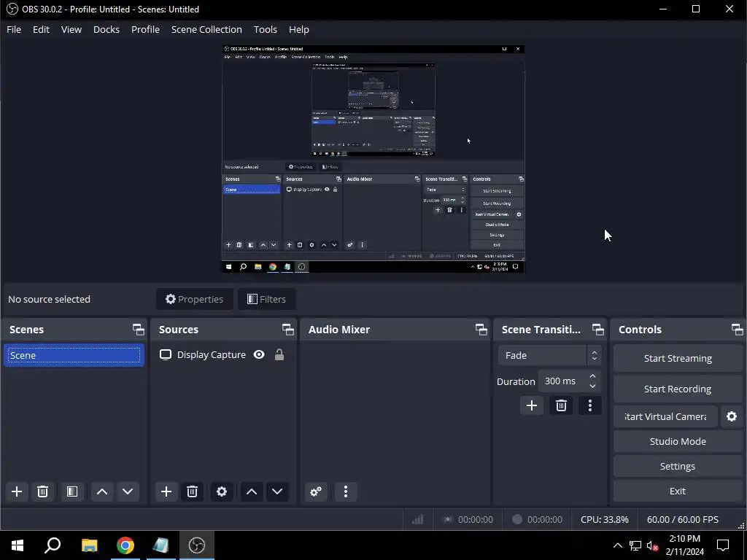
Task: Move source up in Sources dock
Action: 252,491
